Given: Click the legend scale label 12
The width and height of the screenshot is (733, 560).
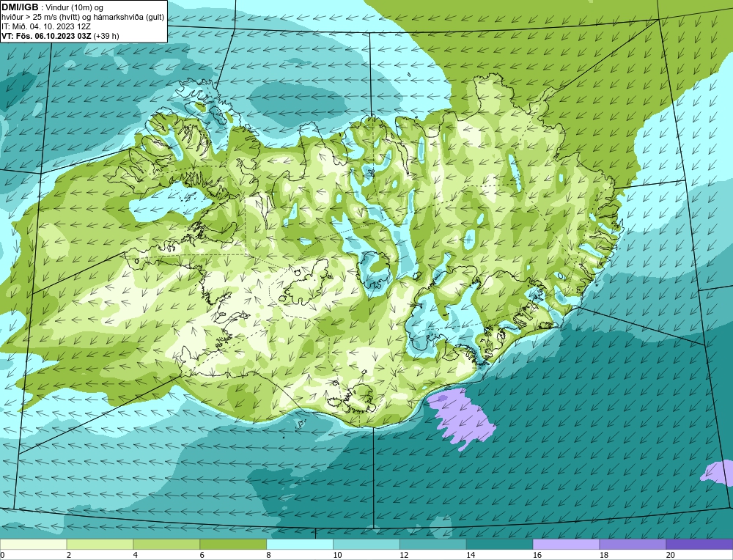Looking at the screenshot, I should pyautogui.click(x=403, y=555).
